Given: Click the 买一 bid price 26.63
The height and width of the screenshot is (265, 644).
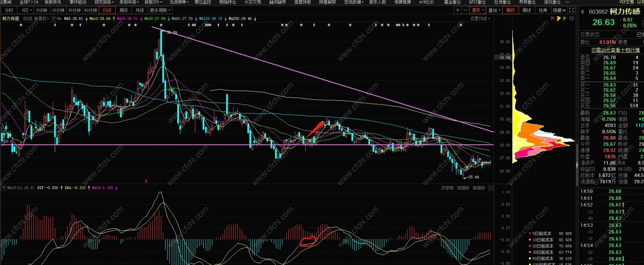Looking at the screenshot, I should [609, 85].
